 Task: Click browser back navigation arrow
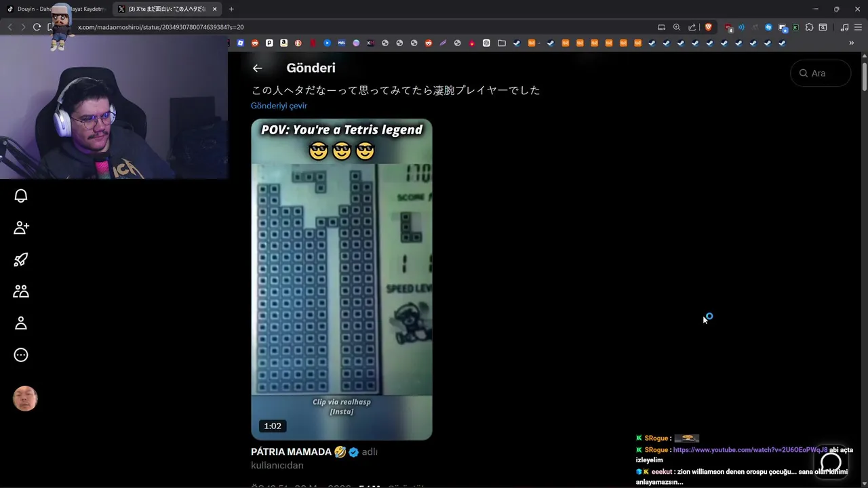[9, 27]
